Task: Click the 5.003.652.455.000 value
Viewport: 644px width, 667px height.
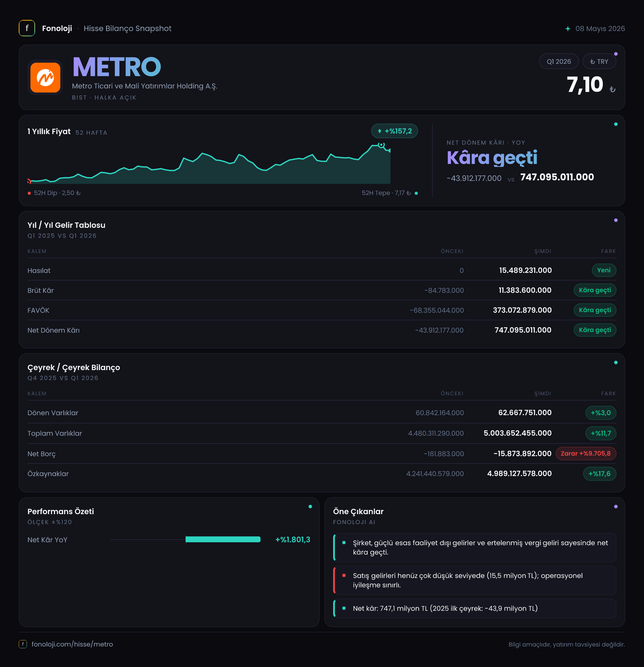Action: (x=518, y=433)
